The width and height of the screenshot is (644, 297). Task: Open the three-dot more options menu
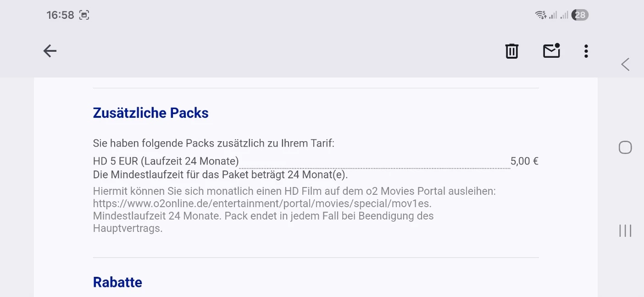[586, 51]
